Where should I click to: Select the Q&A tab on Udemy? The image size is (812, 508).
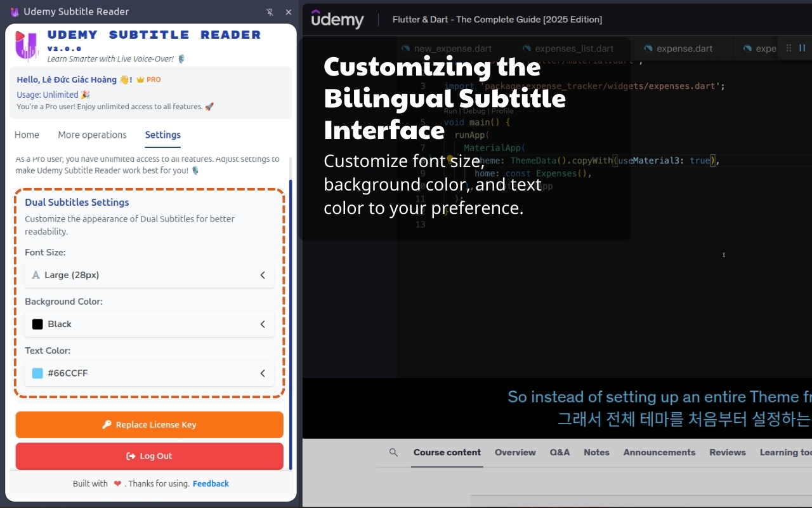tap(560, 453)
